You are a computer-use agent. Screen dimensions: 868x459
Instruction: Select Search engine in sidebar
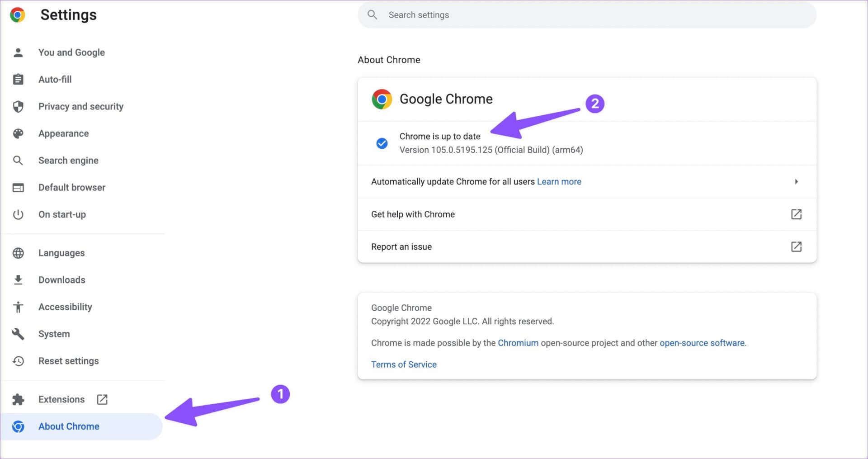click(x=68, y=161)
